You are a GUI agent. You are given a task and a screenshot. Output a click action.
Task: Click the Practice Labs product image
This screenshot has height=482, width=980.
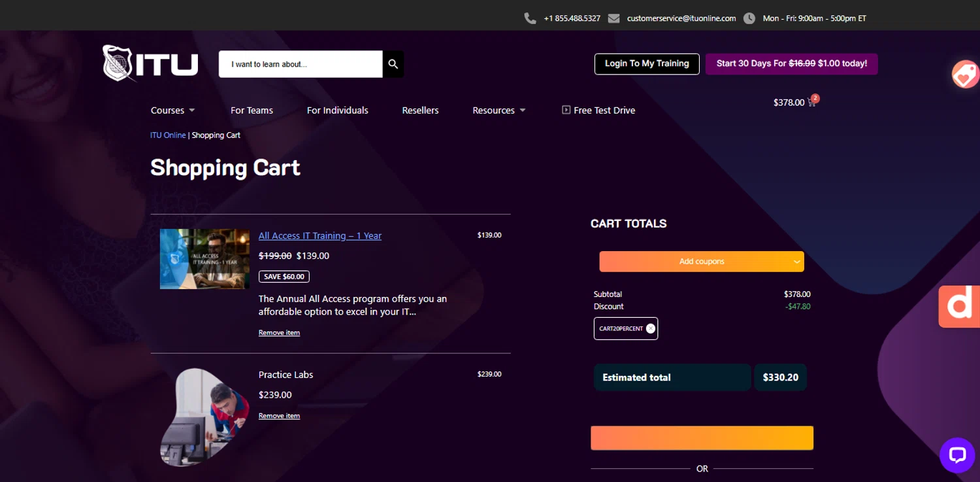[x=204, y=417]
